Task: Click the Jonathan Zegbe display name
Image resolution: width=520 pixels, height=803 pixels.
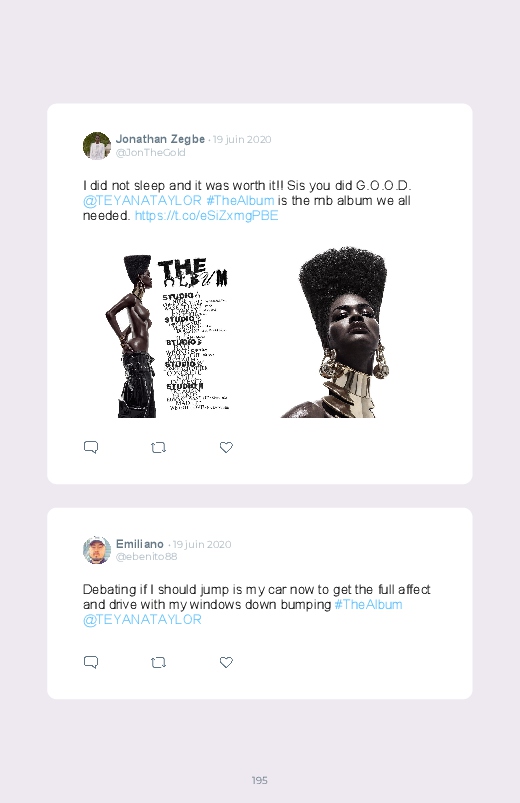Action: 160,139
